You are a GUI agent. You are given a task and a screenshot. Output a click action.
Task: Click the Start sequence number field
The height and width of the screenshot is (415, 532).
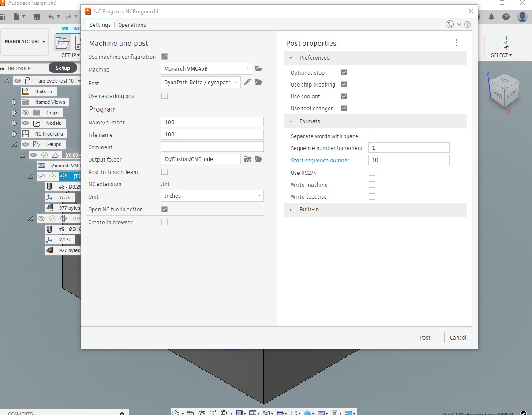click(408, 160)
